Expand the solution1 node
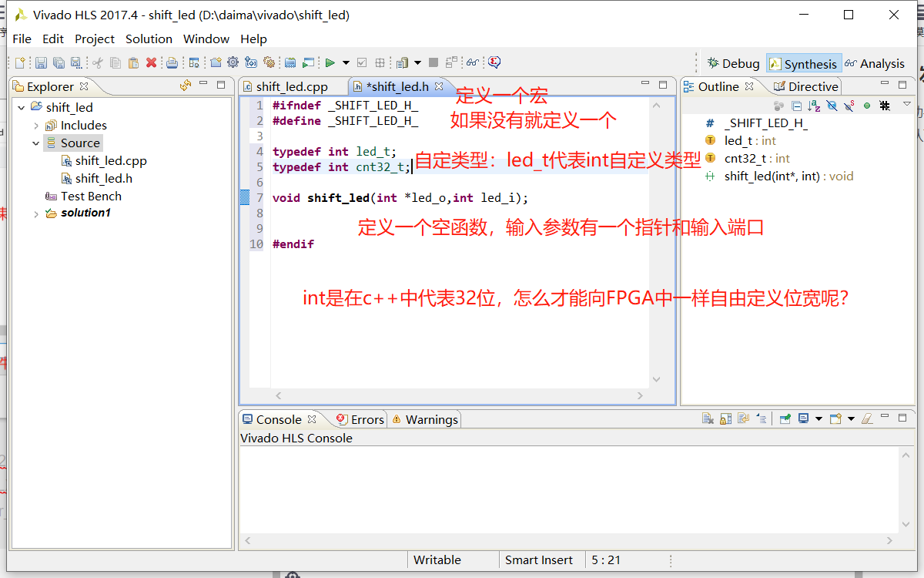This screenshot has height=578, width=924. click(36, 213)
